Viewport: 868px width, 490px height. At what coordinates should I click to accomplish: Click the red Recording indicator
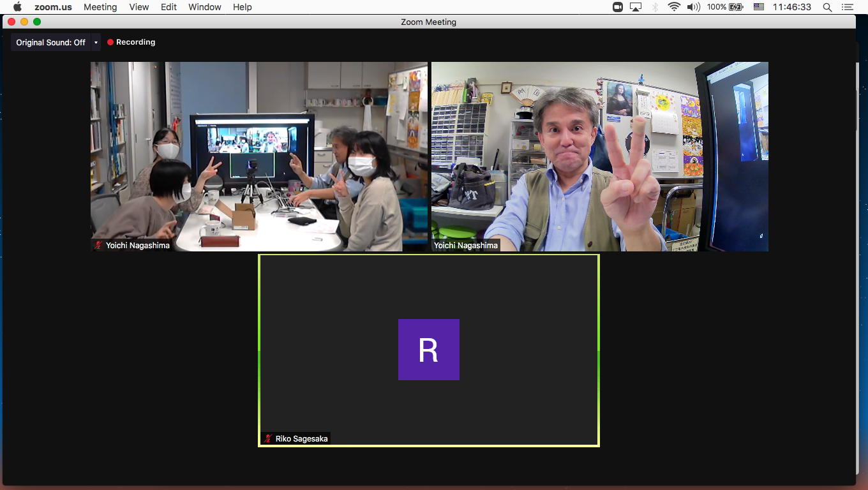point(131,42)
